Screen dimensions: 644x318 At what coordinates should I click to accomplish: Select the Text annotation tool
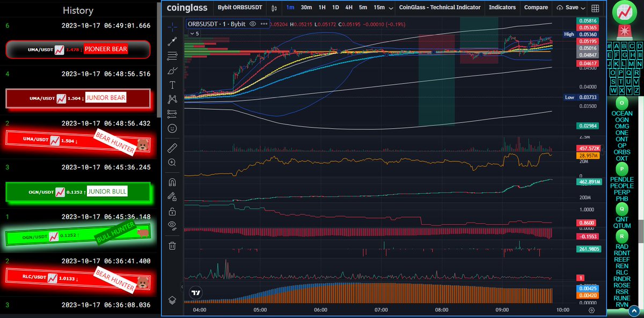[x=172, y=85]
